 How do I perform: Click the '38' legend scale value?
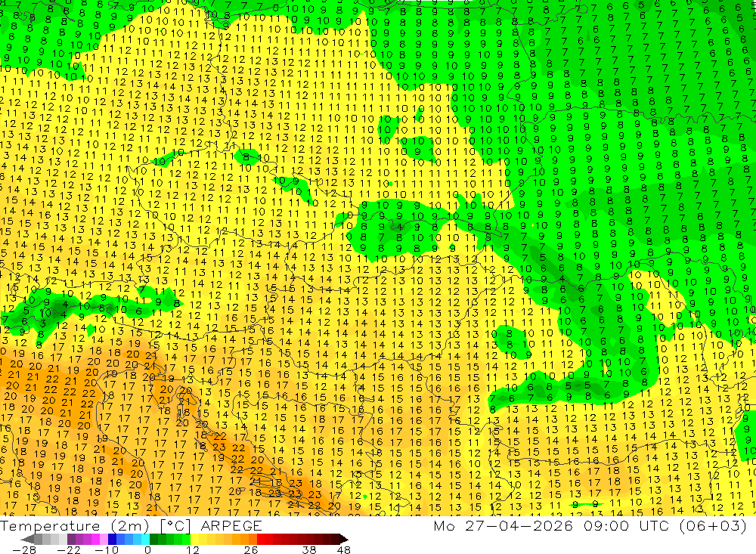309,549
